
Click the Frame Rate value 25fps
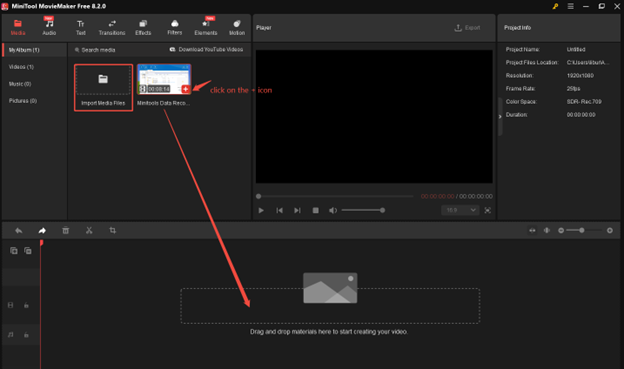(573, 88)
